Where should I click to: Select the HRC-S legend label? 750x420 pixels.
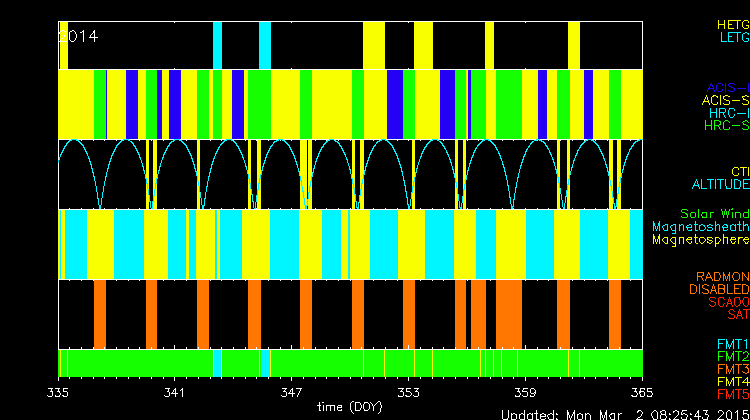pos(726,126)
